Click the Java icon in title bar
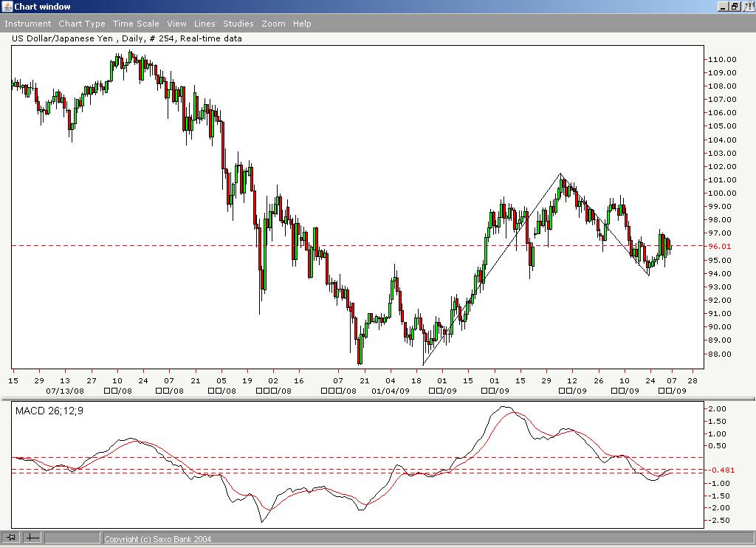The height and width of the screenshot is (548, 756). (x=7, y=6)
